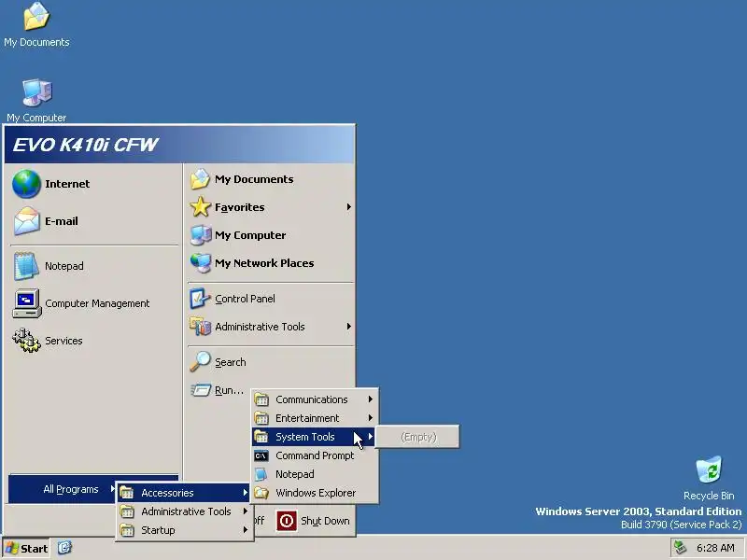The height and width of the screenshot is (560, 747).
Task: Select the System Tools menu entry
Action: coord(315,437)
